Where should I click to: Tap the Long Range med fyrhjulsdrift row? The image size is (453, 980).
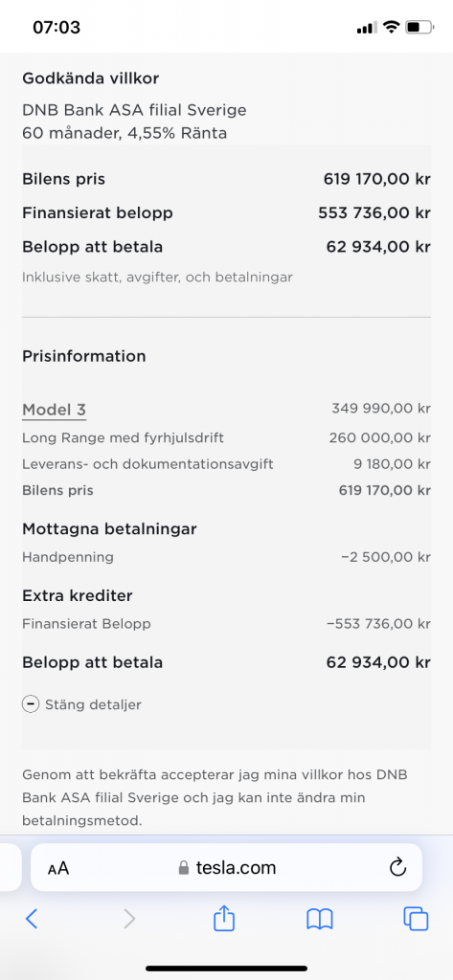pyautogui.click(x=226, y=438)
